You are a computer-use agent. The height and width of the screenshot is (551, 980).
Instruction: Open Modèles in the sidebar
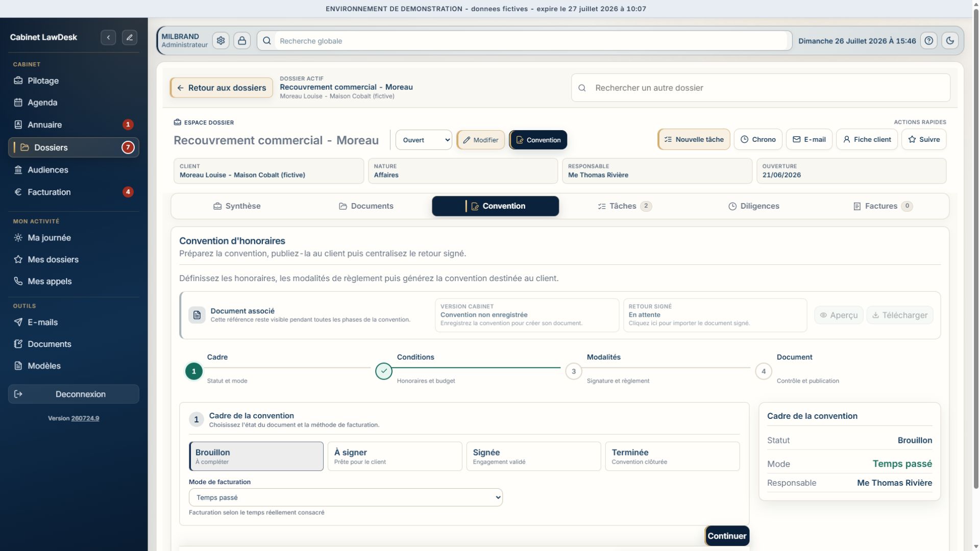pos(73,366)
